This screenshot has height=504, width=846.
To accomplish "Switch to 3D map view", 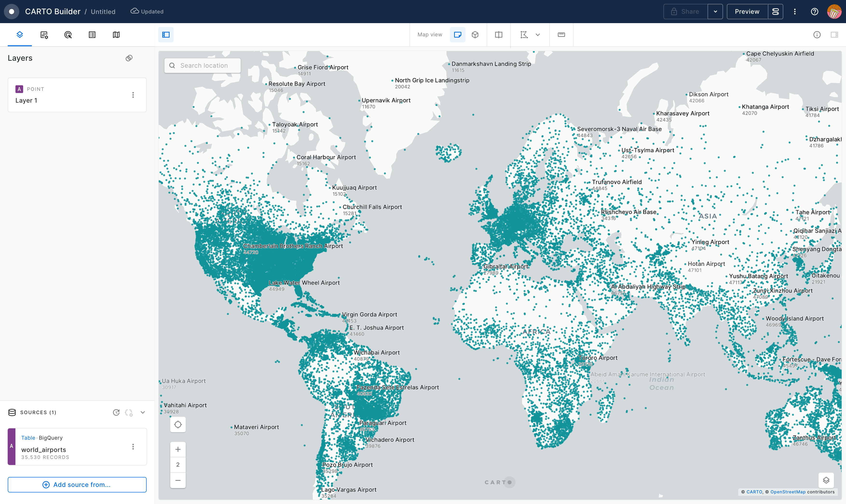I will pyautogui.click(x=475, y=35).
